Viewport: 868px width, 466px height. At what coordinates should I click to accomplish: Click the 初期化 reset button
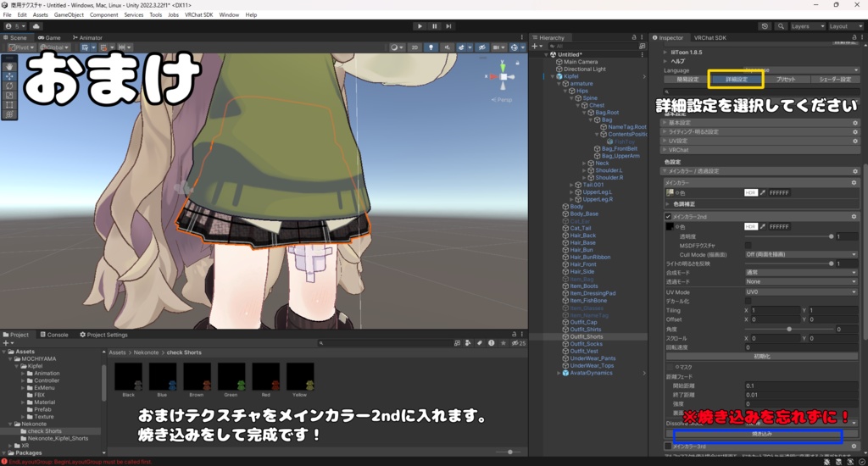(762, 357)
